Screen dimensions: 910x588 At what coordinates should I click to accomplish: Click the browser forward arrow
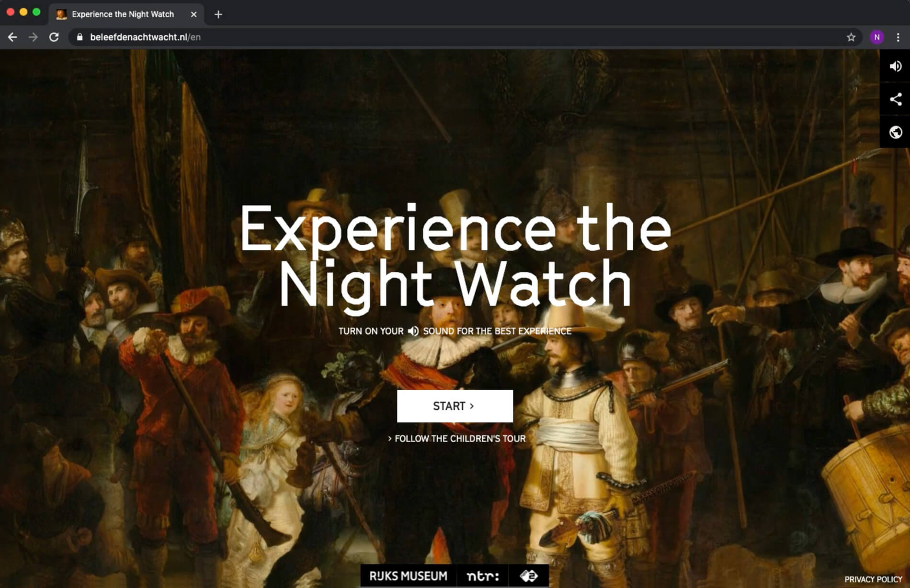[x=33, y=37]
